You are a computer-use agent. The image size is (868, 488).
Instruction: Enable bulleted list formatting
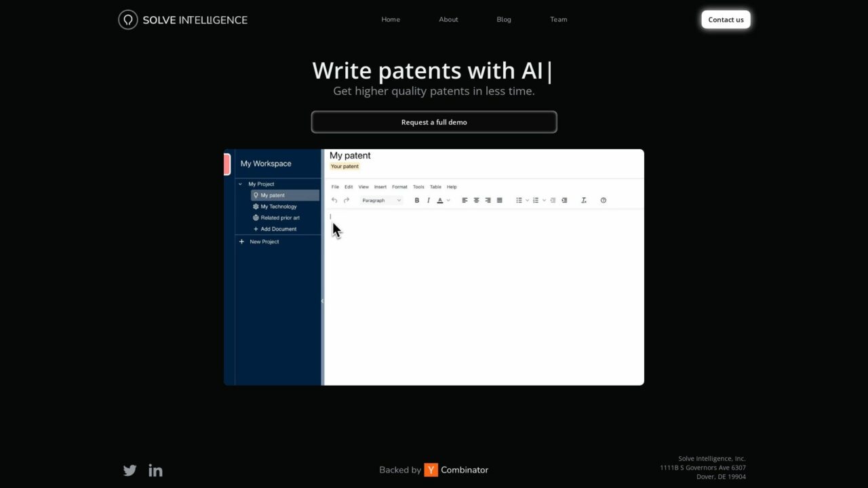(519, 200)
